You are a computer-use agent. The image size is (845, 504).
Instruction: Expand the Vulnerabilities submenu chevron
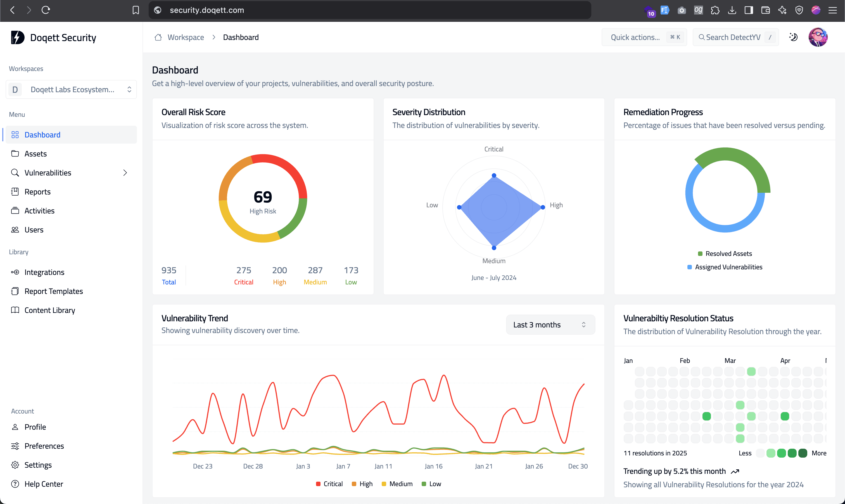tap(125, 173)
